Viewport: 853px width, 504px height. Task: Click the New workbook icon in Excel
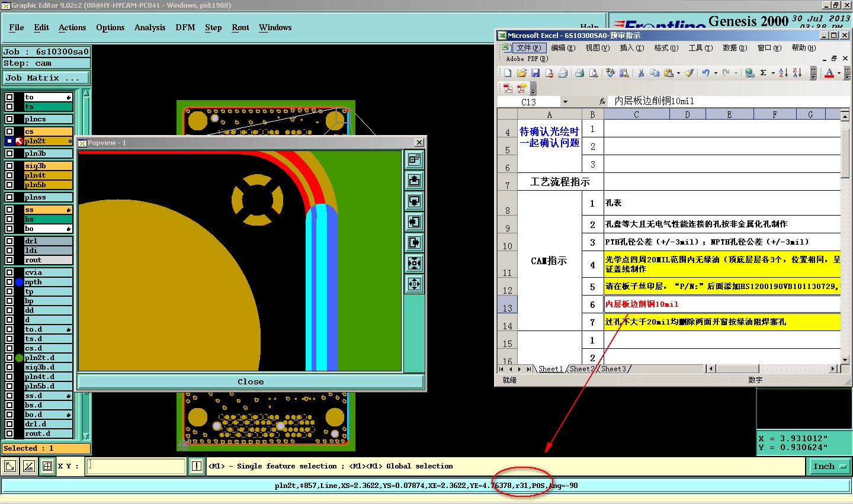(x=508, y=73)
